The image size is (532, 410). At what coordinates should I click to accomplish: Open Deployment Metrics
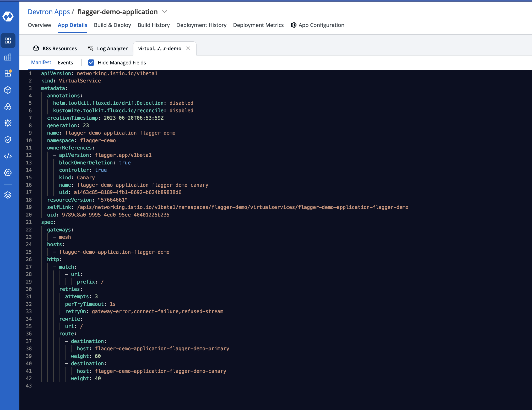click(x=258, y=25)
